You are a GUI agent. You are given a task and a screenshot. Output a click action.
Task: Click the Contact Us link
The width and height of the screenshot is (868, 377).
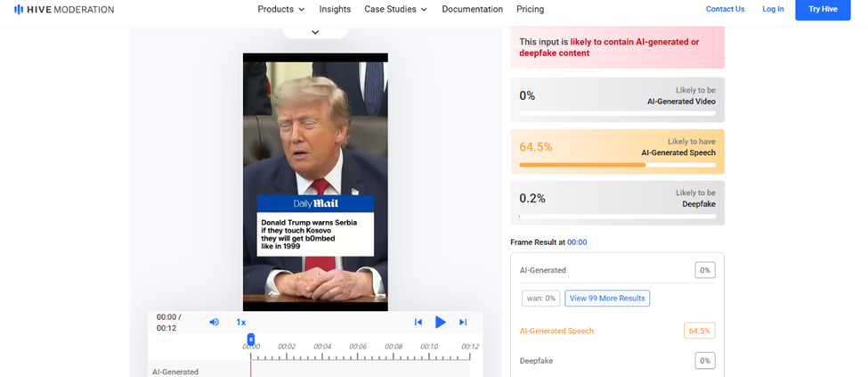click(726, 9)
